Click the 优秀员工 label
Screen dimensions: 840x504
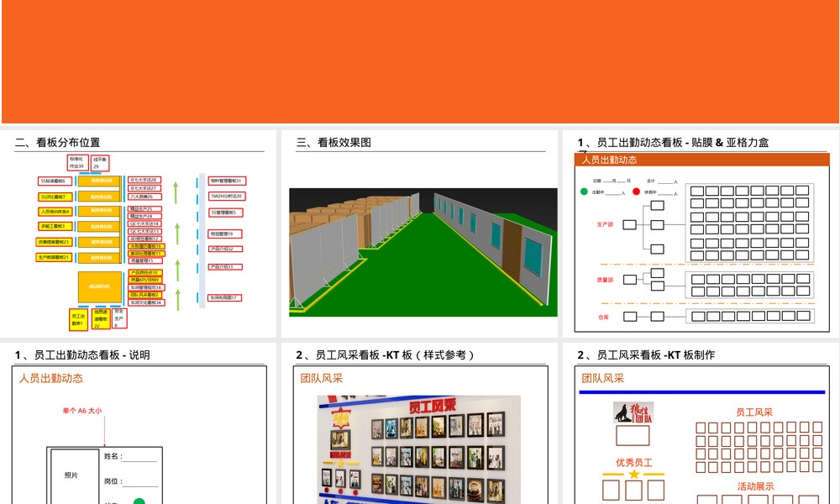(633, 463)
